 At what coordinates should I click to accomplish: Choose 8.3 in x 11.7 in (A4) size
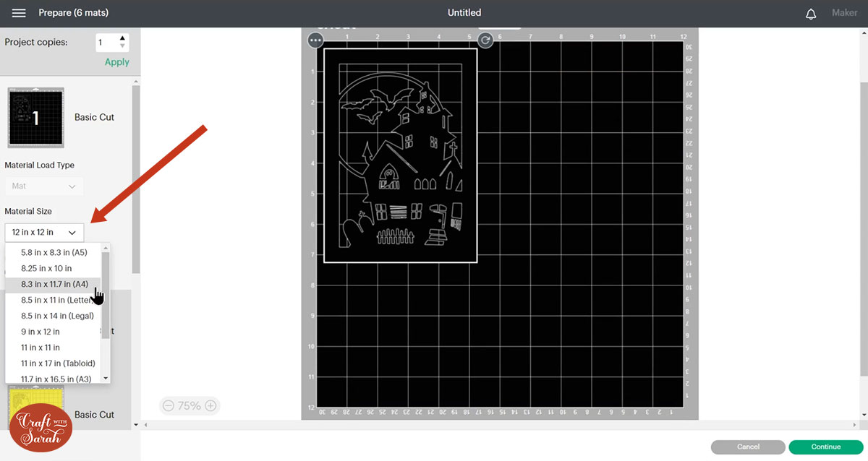(x=54, y=284)
